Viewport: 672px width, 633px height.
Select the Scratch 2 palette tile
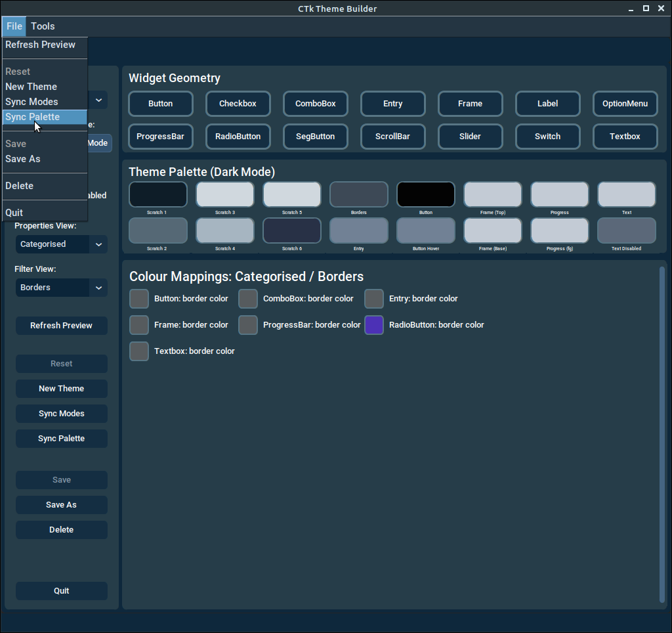click(158, 230)
